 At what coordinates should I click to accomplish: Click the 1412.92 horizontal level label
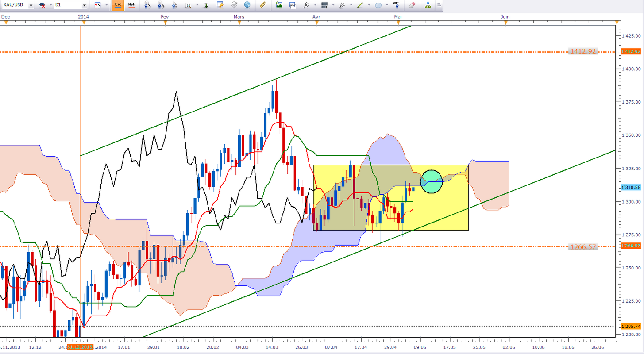(582, 51)
